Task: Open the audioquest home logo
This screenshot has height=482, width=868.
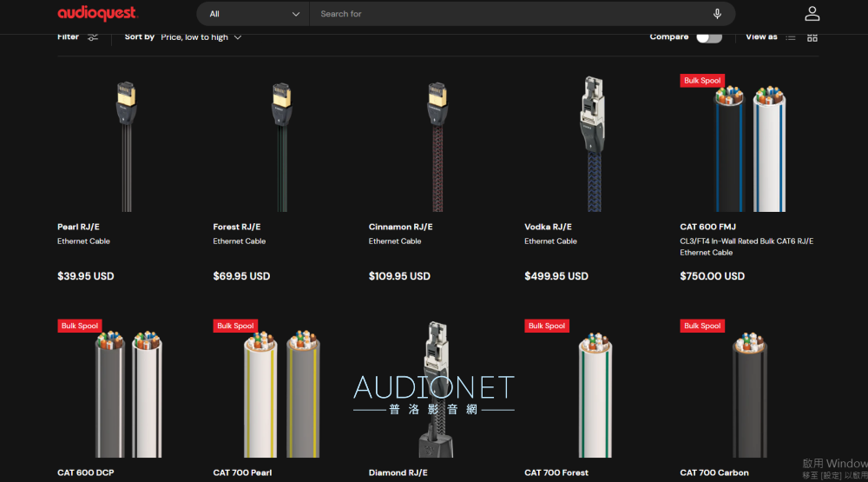Action: point(98,13)
